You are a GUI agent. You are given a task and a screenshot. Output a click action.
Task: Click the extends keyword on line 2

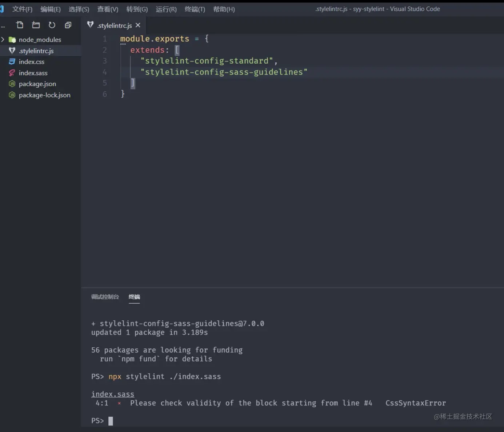tap(147, 50)
